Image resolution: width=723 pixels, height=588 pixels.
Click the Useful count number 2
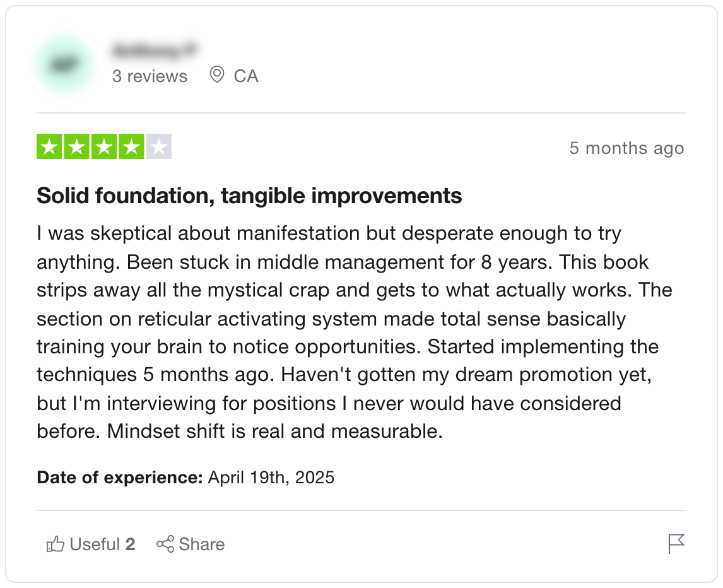(x=131, y=544)
